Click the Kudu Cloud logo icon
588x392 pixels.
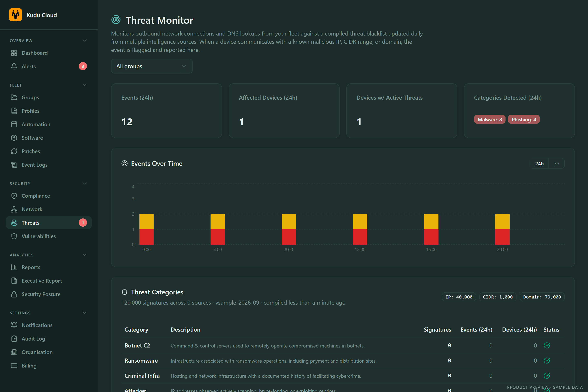point(16,15)
